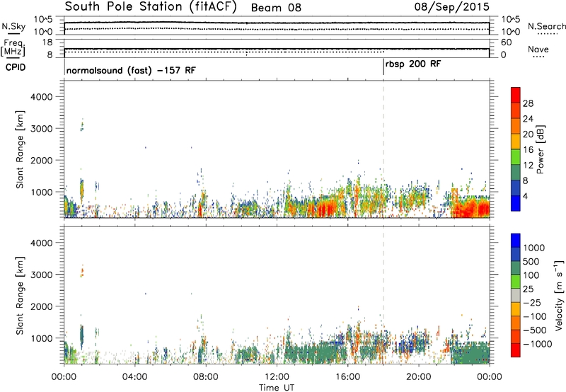Click the 4000 tick label in power panel
The height and width of the screenshot is (392, 566).
coord(42,97)
